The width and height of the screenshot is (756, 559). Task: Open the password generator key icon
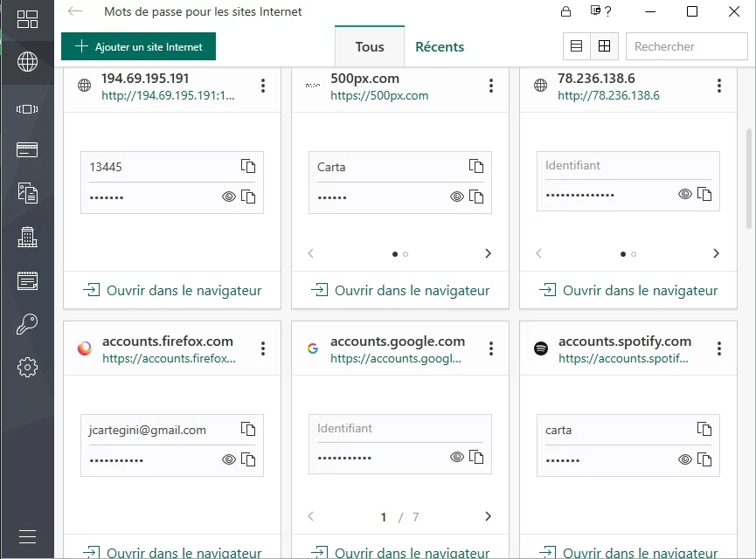pyautogui.click(x=27, y=324)
